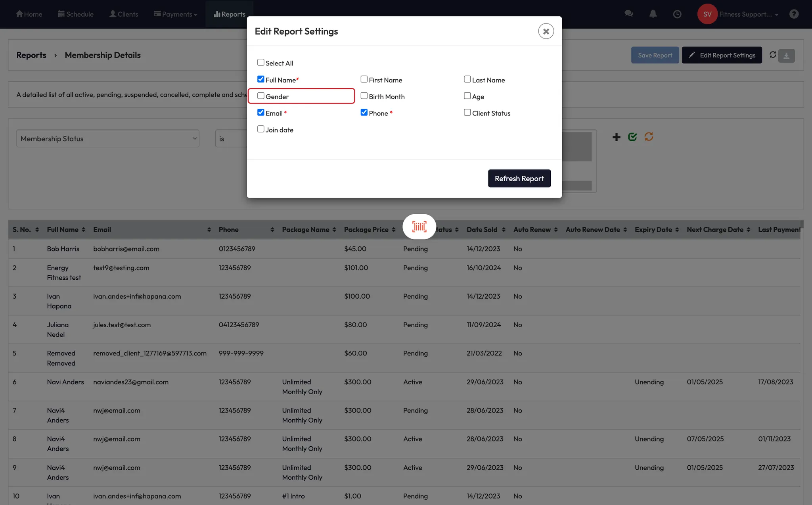Image resolution: width=812 pixels, height=505 pixels.
Task: Open the Clients menu item
Action: [x=124, y=14]
